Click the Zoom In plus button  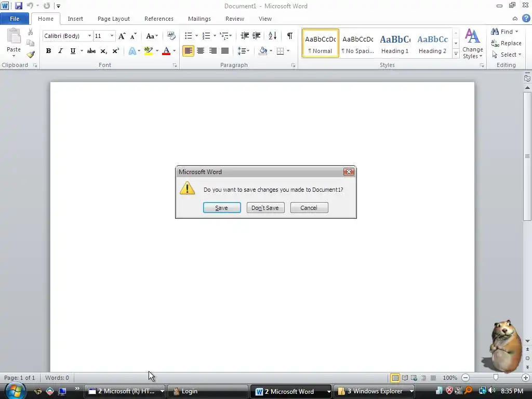526,378
